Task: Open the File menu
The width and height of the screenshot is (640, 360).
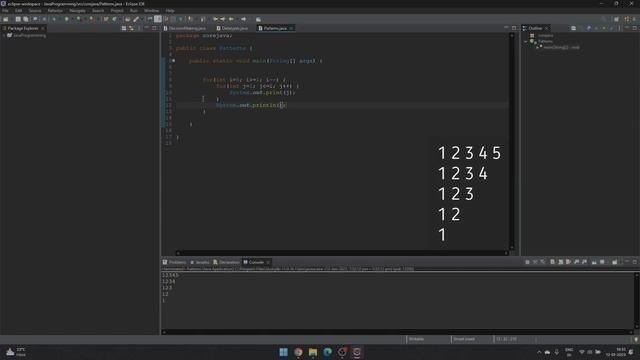Action: pos(5,11)
